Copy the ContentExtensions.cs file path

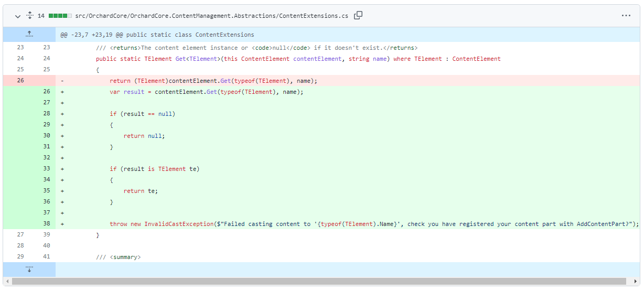358,16
